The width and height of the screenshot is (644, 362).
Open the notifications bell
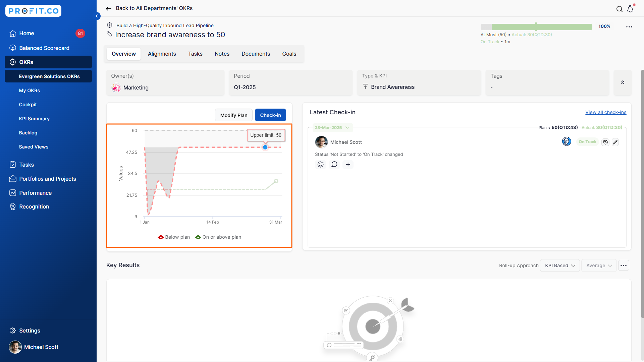click(x=630, y=9)
